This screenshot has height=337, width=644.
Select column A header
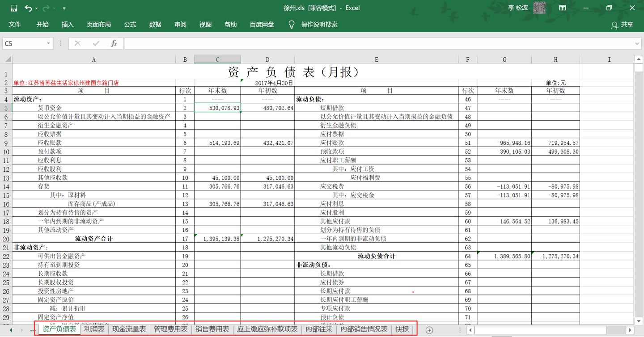tap(94, 59)
